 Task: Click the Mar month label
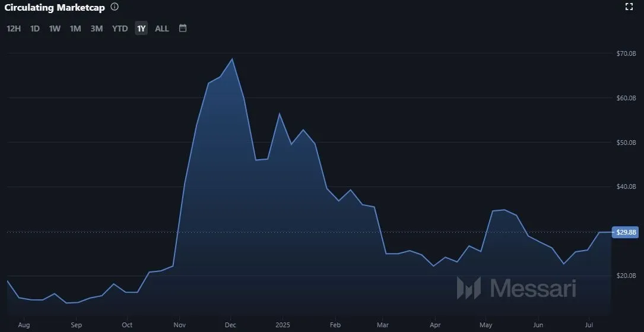click(x=383, y=325)
